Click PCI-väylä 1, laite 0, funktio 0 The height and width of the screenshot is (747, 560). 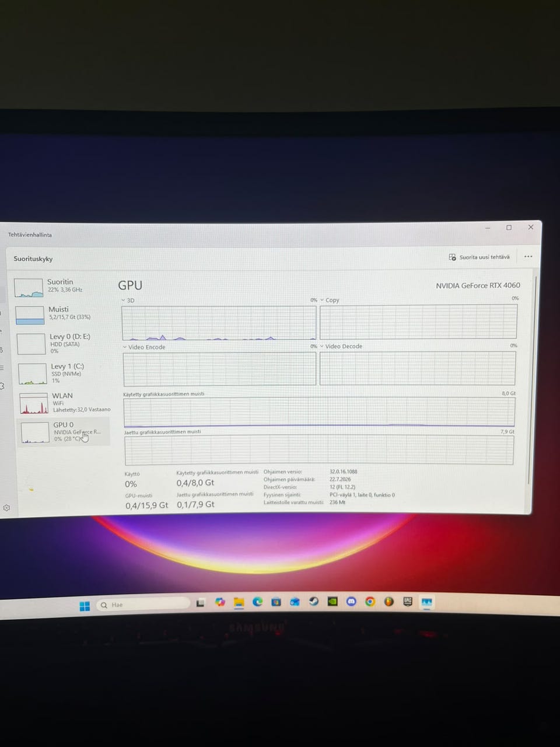(362, 495)
